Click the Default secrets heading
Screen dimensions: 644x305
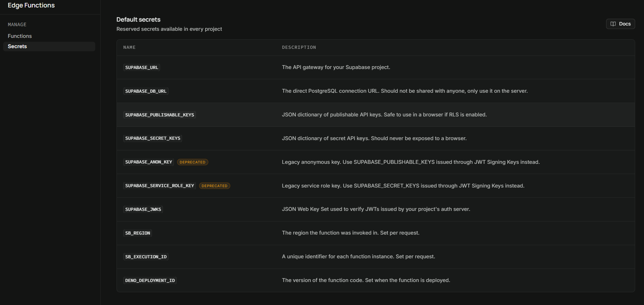[139, 19]
